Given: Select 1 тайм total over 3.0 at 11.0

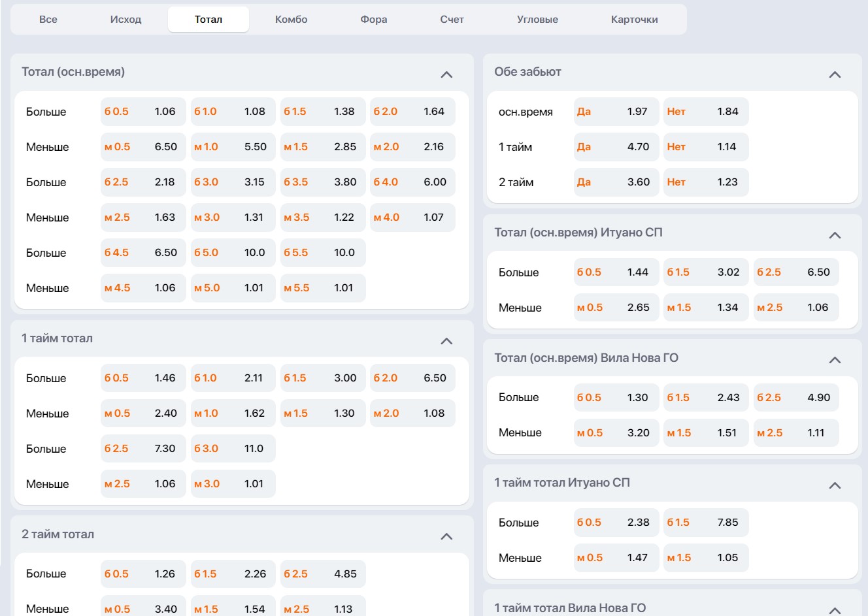Looking at the screenshot, I should click(233, 449).
